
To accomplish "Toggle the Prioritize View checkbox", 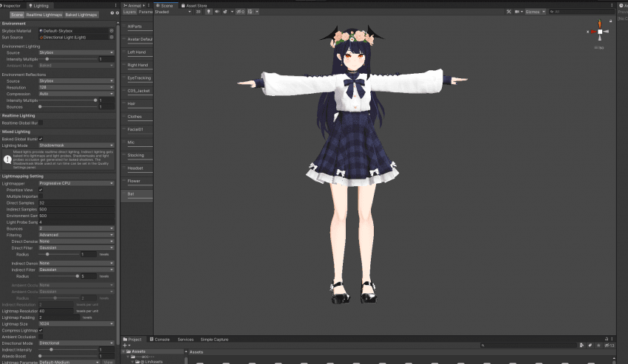I will (41, 190).
